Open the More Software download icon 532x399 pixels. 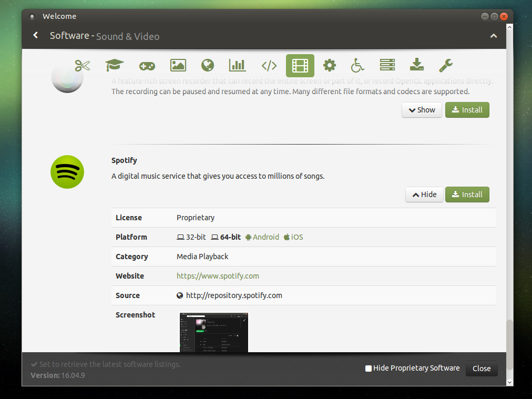(x=416, y=65)
